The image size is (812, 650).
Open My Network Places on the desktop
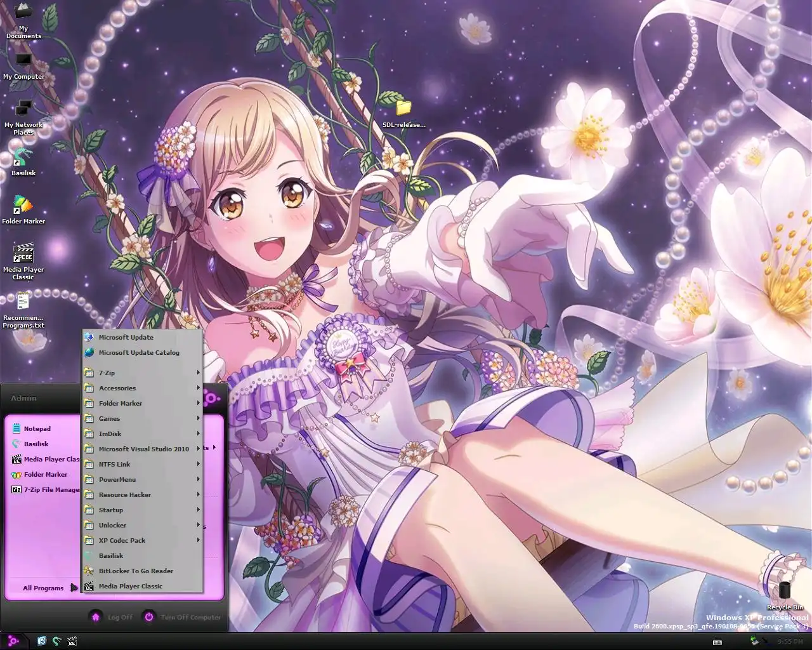coord(23,117)
